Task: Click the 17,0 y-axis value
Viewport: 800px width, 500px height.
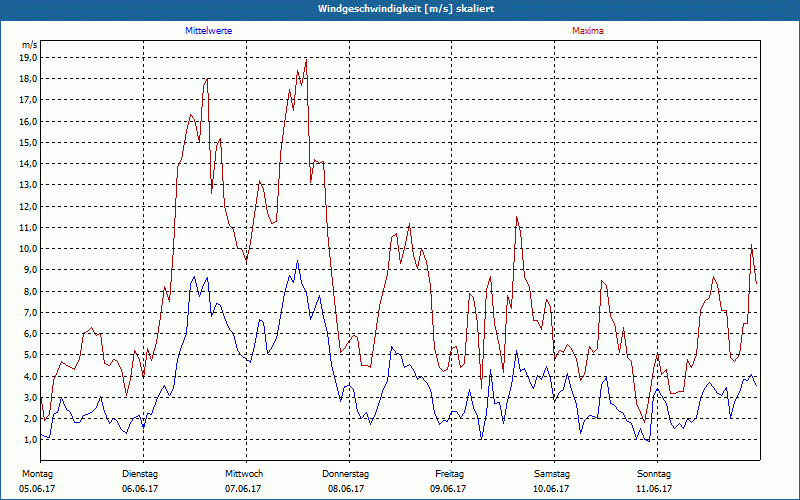Action: point(29,100)
